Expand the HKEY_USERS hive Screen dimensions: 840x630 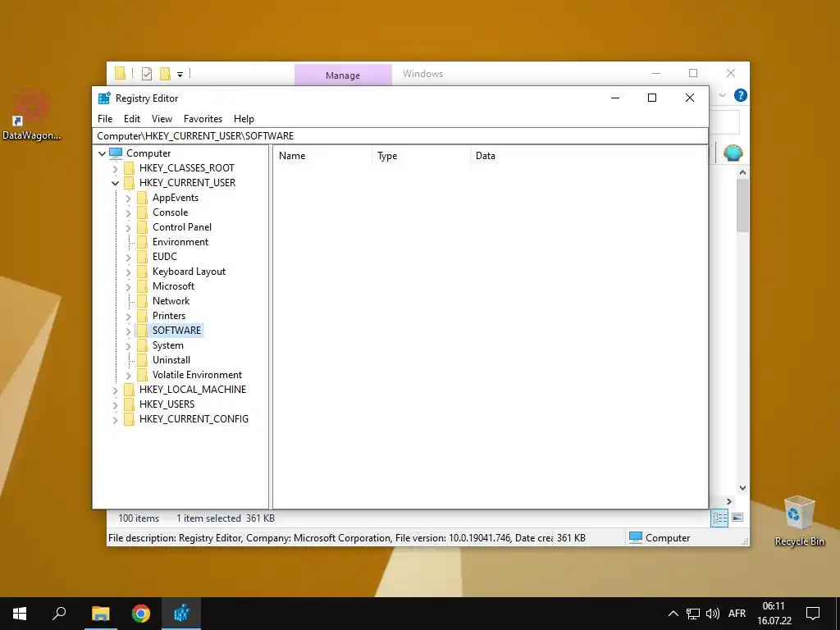point(115,405)
